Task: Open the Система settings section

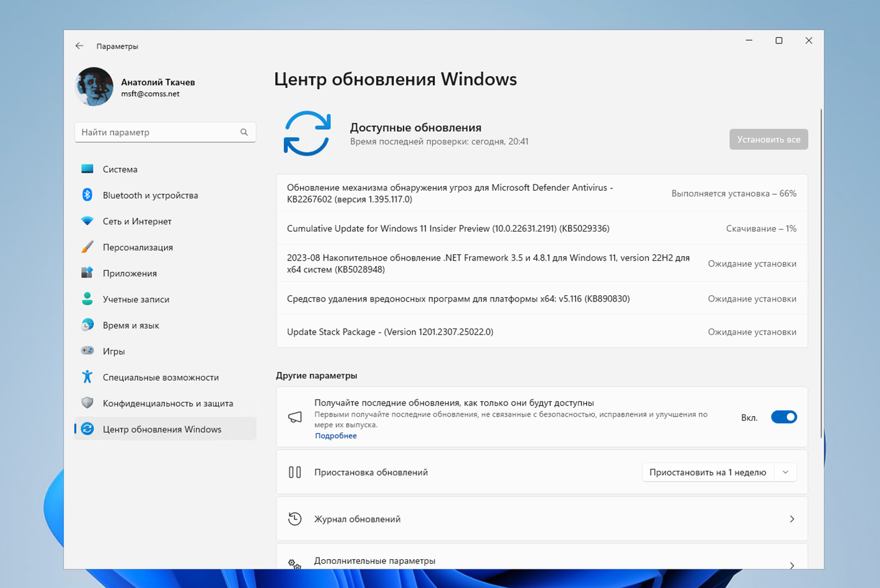Action: click(x=165, y=169)
